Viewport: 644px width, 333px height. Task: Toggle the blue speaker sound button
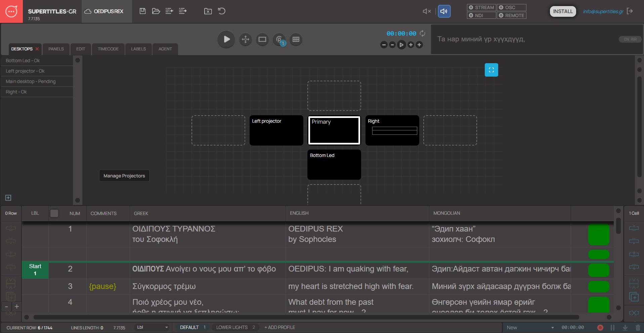[444, 11]
